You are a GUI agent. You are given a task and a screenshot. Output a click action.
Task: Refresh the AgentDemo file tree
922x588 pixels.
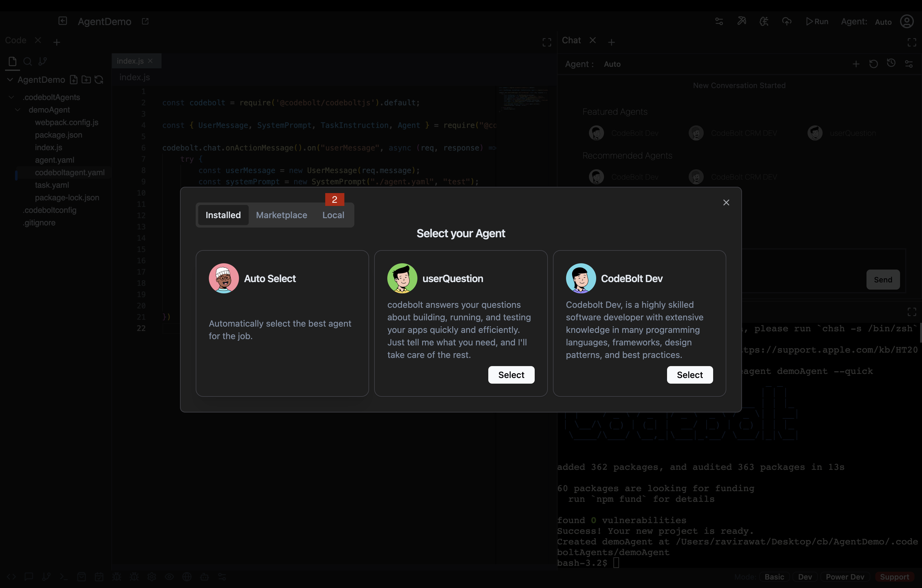[99, 80]
